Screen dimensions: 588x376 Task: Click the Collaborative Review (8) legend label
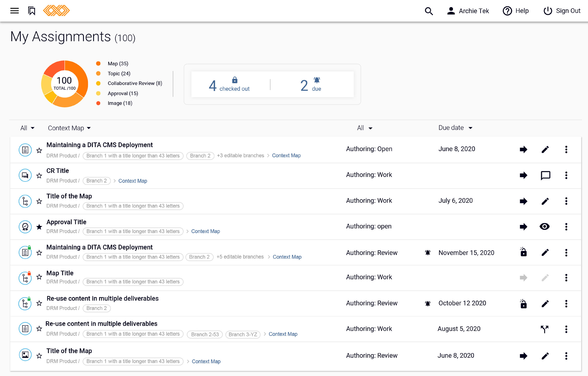pos(135,83)
